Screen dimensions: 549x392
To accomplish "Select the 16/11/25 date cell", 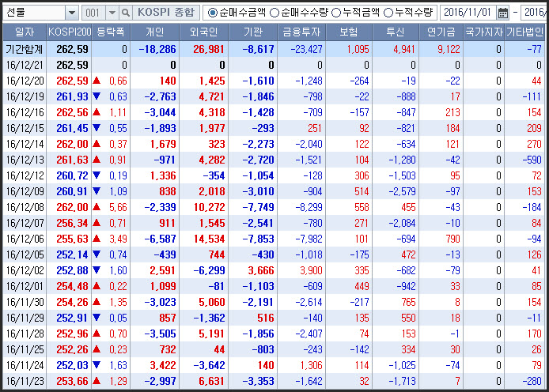I will coord(25,349).
